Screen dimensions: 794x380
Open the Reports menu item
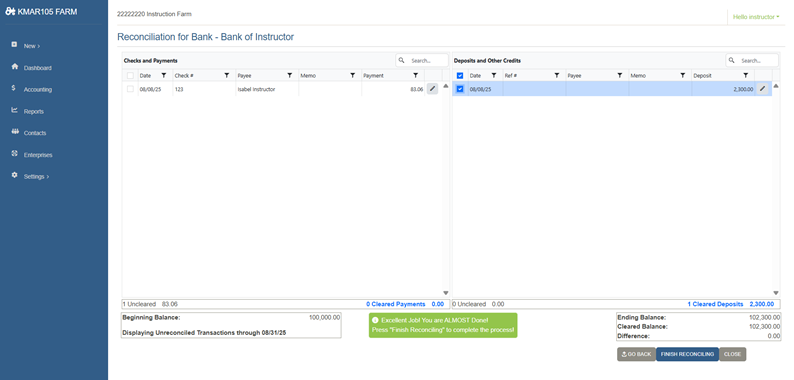point(33,111)
